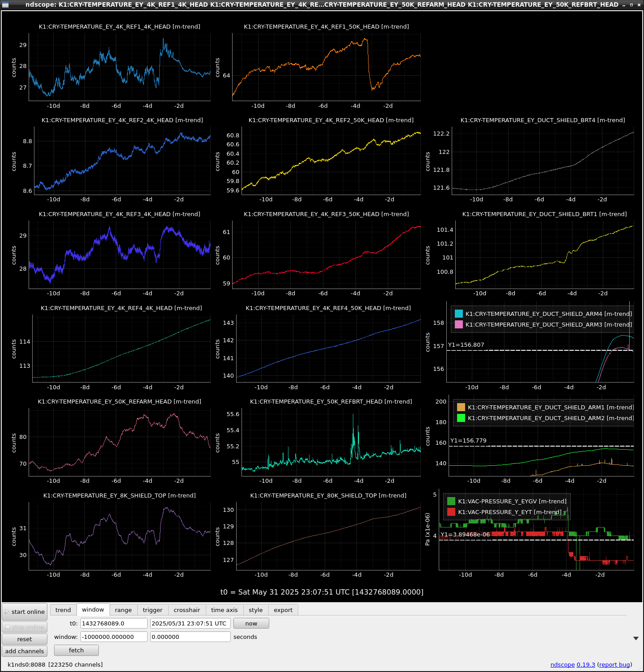This screenshot has height=672, width=644.
Task: Click the EY_DUCT_SHIELD_BRT1 plot title
Action: click(x=545, y=214)
